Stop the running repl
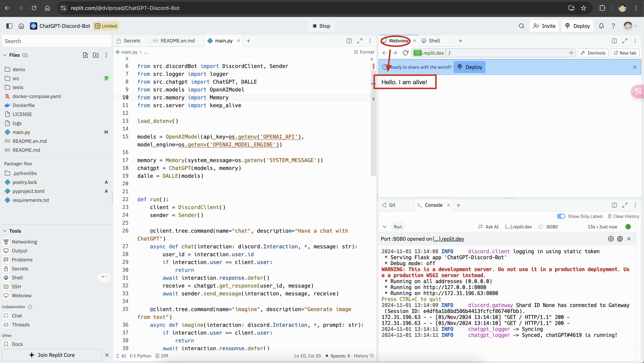This screenshot has height=363, width=644. pyautogui.click(x=321, y=26)
